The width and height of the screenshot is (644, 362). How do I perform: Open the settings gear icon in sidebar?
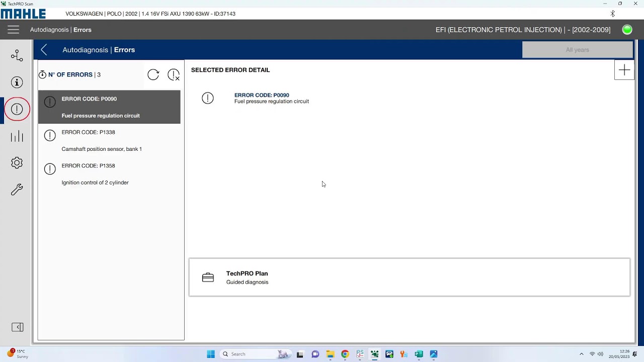(x=17, y=163)
